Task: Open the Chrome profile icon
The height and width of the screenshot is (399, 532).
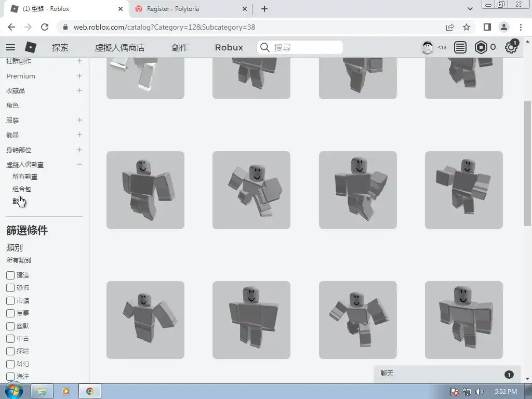Action: (x=504, y=27)
